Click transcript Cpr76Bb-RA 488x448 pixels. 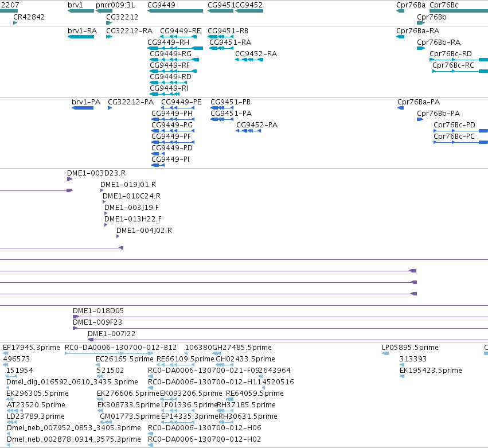point(439,42)
